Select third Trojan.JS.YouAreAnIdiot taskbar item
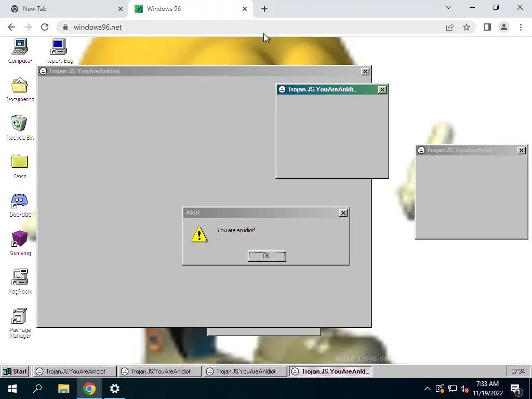Image resolution: width=532 pixels, height=399 pixels. coord(245,371)
